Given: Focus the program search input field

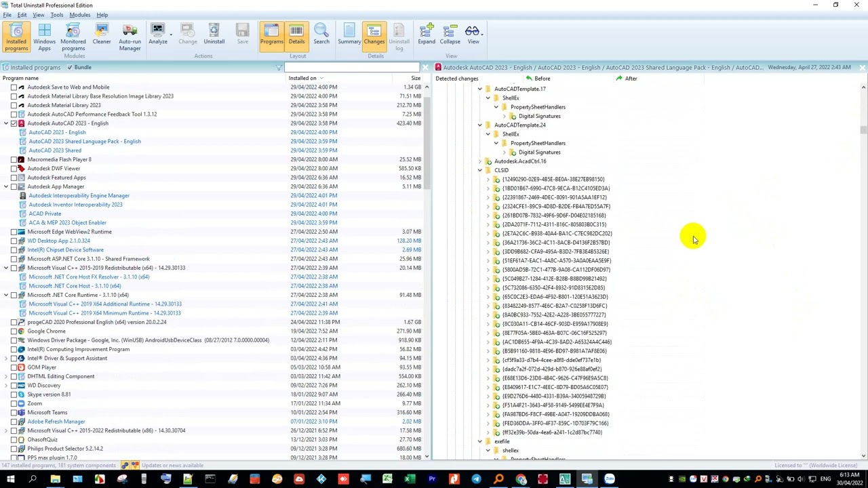Looking at the screenshot, I should pos(352,67).
